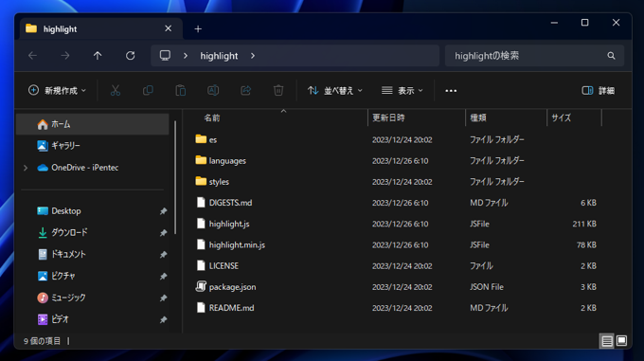
Task: Click chevron after highlight in address bar
Action: click(x=253, y=56)
